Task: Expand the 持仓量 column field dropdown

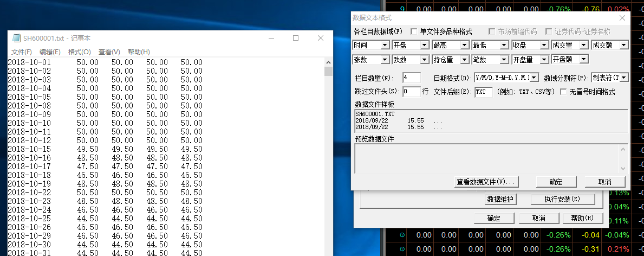Action: coord(465,59)
